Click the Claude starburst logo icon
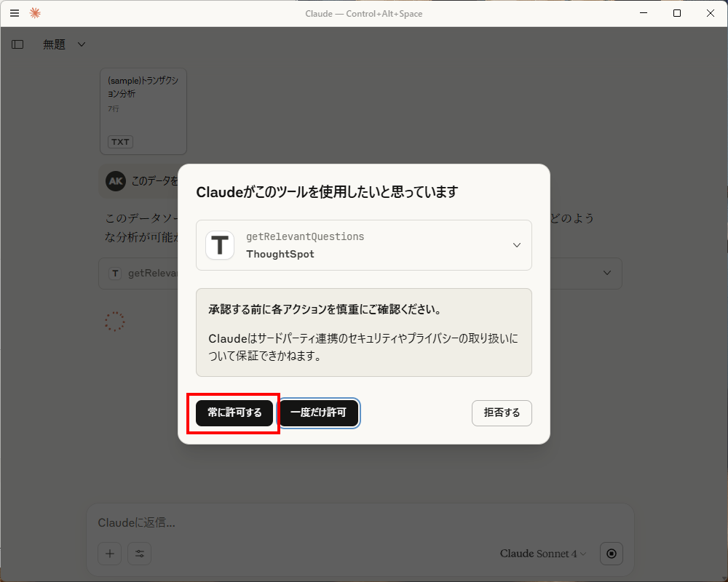Viewport: 728px width, 582px height. click(35, 13)
